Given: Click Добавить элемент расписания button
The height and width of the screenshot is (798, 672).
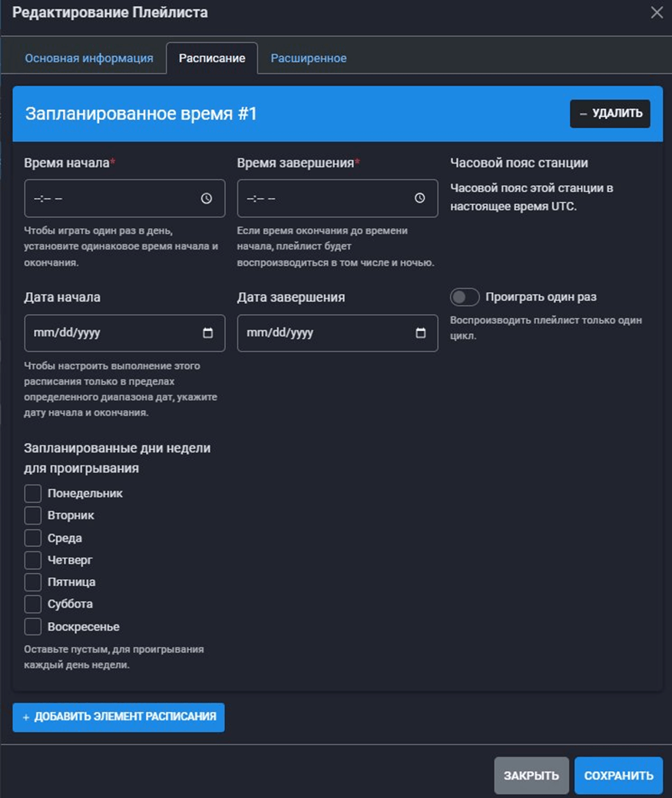Looking at the screenshot, I should (x=118, y=717).
